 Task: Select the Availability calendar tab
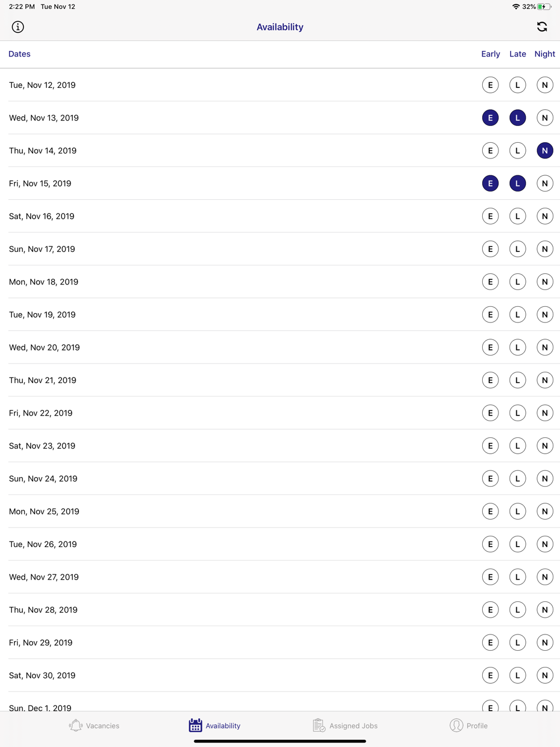coord(214,726)
